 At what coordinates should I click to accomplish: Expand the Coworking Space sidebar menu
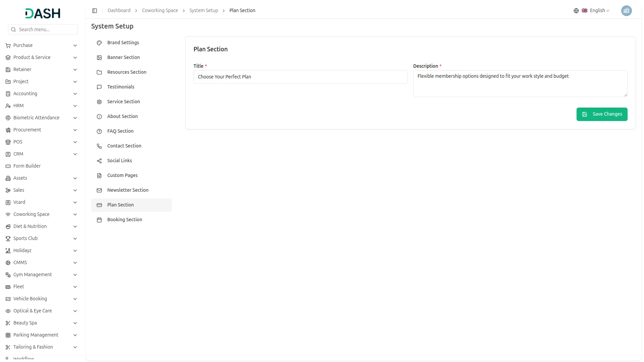32,215
